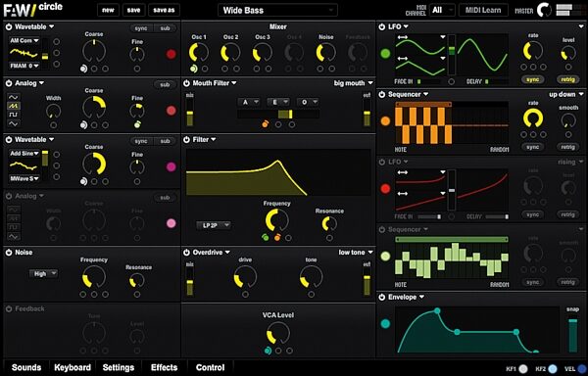Click the save button
Image resolution: width=588 pixels, height=376 pixels.
pos(133,10)
